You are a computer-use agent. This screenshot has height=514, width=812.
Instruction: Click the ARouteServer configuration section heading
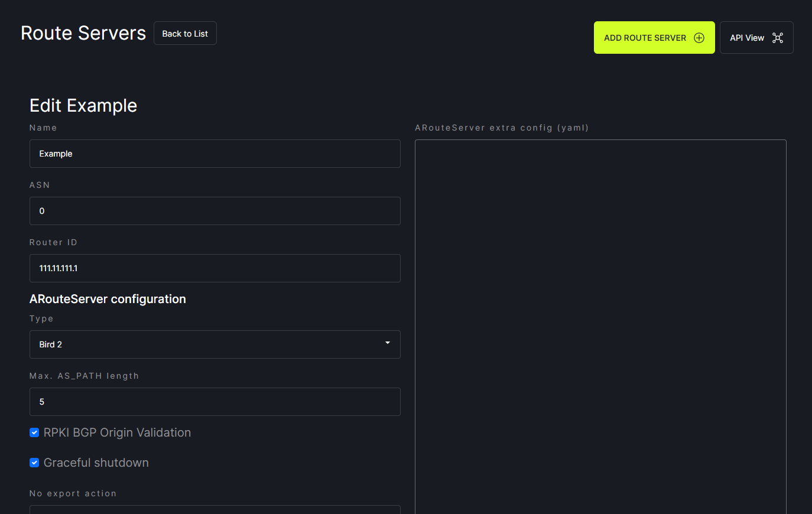coord(108,299)
